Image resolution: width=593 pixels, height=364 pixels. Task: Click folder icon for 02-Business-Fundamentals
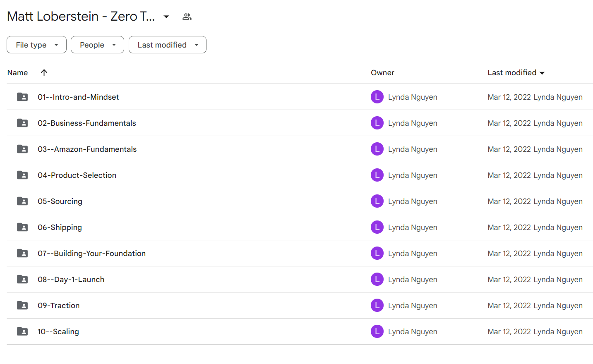tap(22, 123)
